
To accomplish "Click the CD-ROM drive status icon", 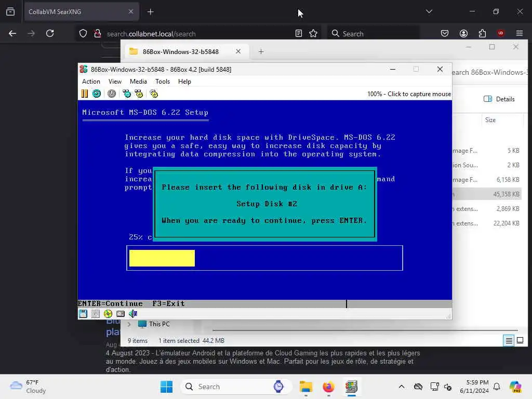I will (x=108, y=314).
